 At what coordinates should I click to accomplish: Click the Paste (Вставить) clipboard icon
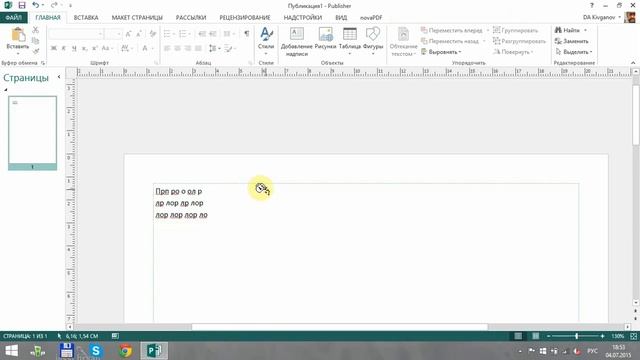click(x=18, y=35)
